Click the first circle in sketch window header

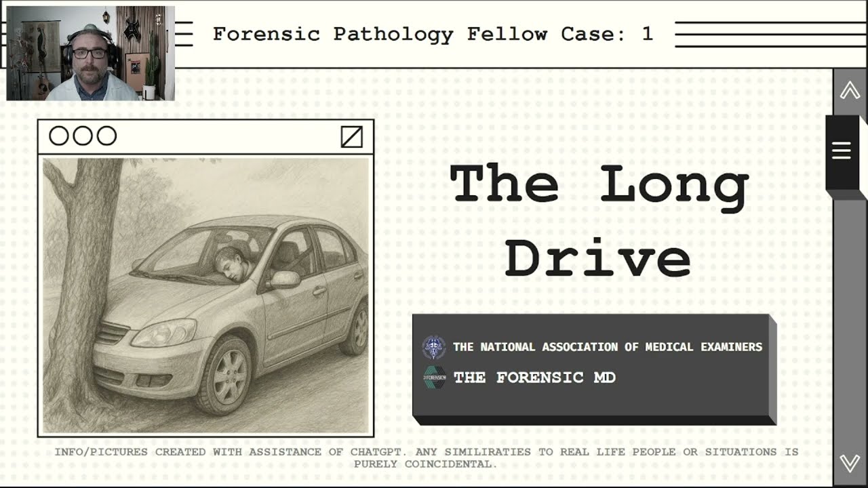(59, 136)
